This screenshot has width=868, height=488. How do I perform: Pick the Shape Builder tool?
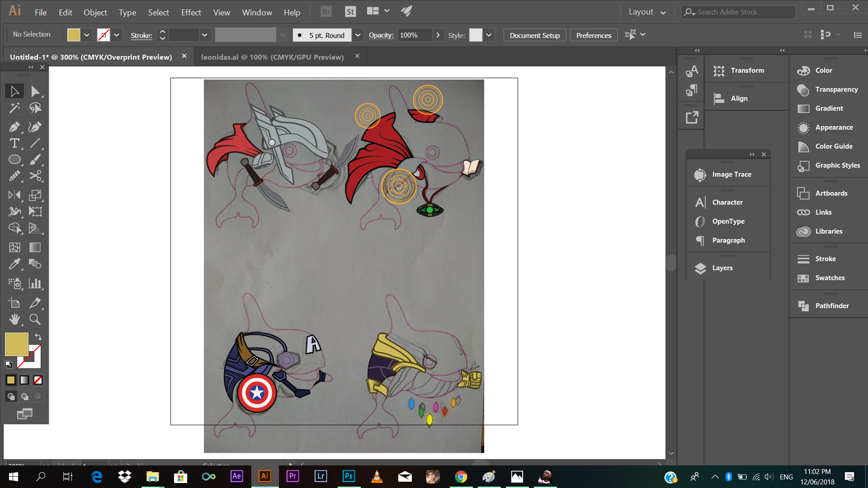[x=14, y=228]
